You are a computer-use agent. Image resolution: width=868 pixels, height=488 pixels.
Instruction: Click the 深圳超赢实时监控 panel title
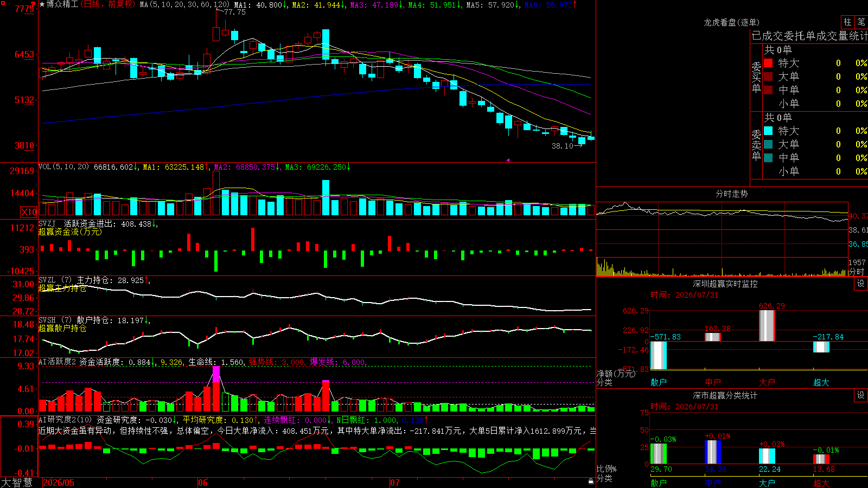coord(725,284)
